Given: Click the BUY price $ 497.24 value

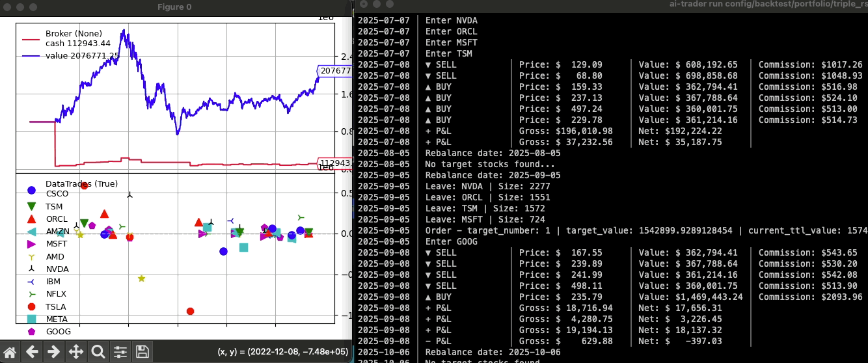Looking at the screenshot, I should (561, 109).
